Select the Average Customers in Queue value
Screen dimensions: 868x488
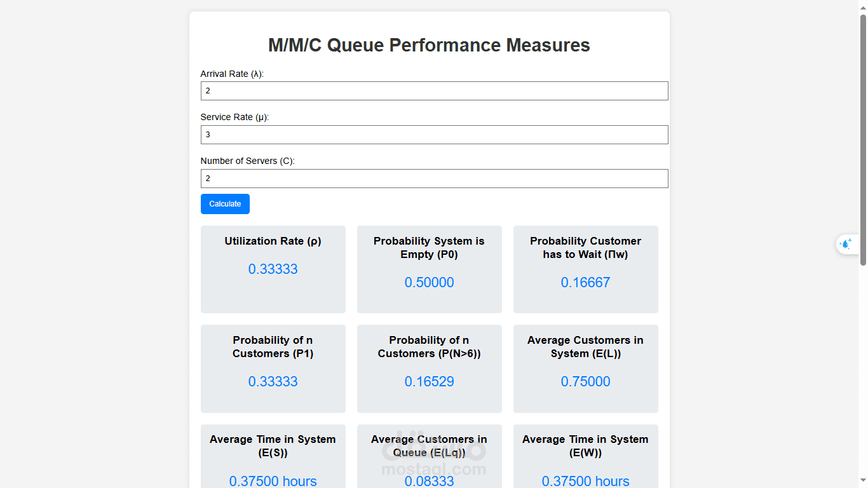(429, 481)
